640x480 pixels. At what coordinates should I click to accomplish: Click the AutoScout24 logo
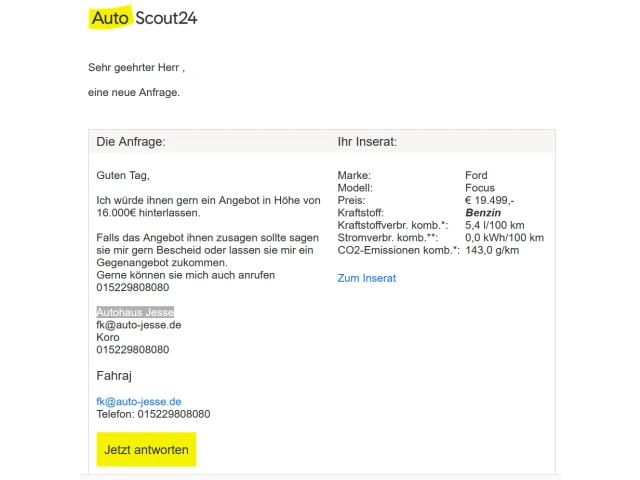[143, 18]
